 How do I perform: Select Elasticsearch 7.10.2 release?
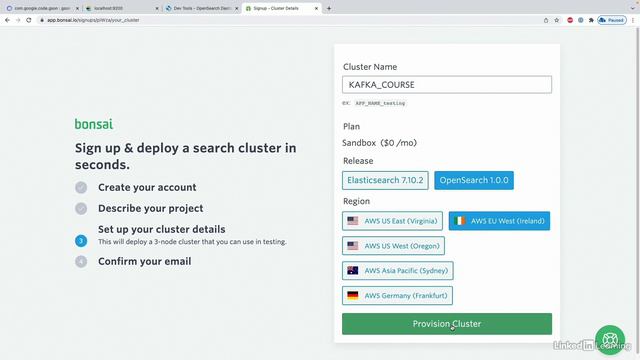(385, 180)
